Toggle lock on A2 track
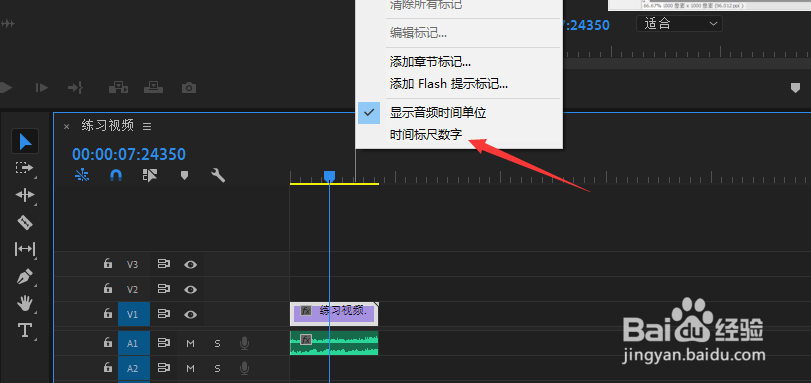Viewport: 811px width, 383px height. tap(108, 368)
